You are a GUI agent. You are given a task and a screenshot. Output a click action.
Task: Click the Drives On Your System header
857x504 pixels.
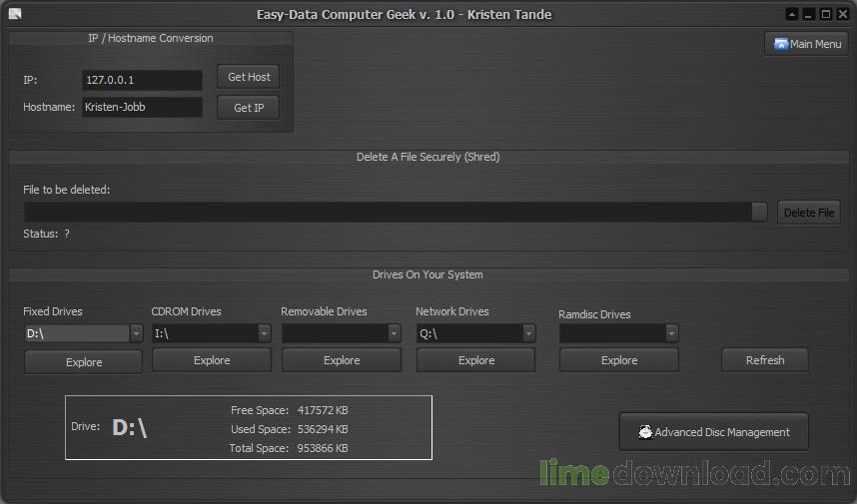tap(428, 274)
